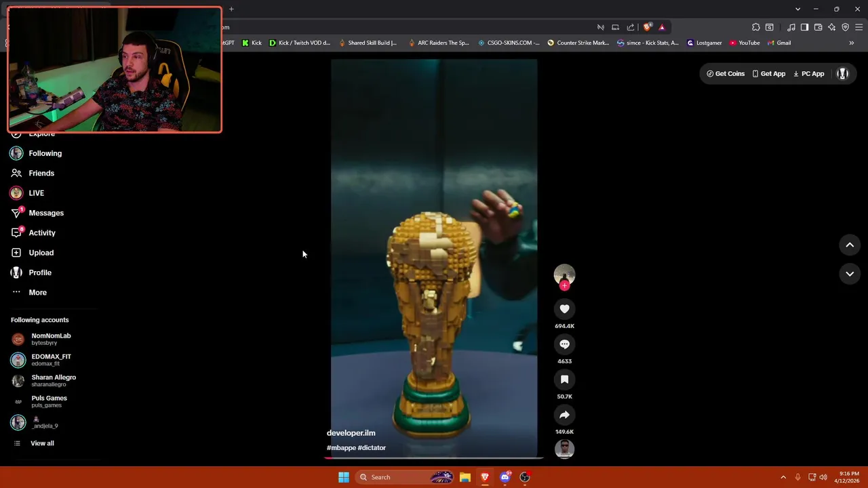The image size is (868, 488).
Task: Open comments via the speech bubble icon
Action: tap(564, 344)
